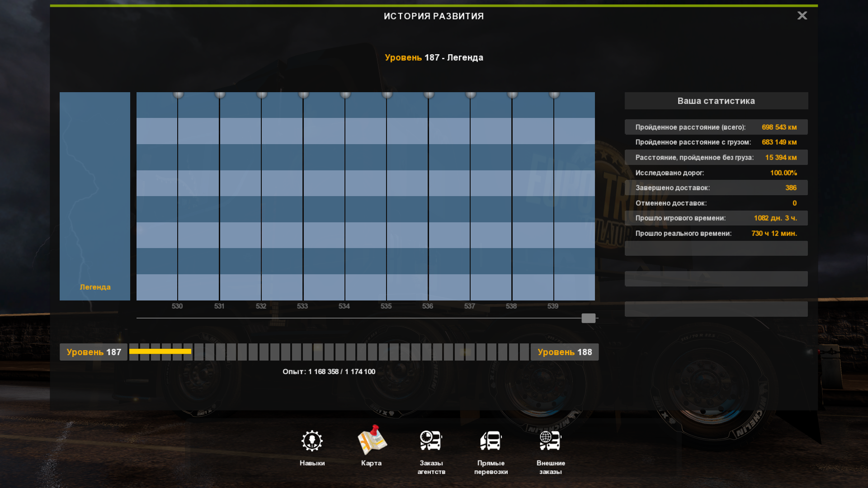Click the Уровень 187 label
Screen dimensions: 868x488
[94, 352]
